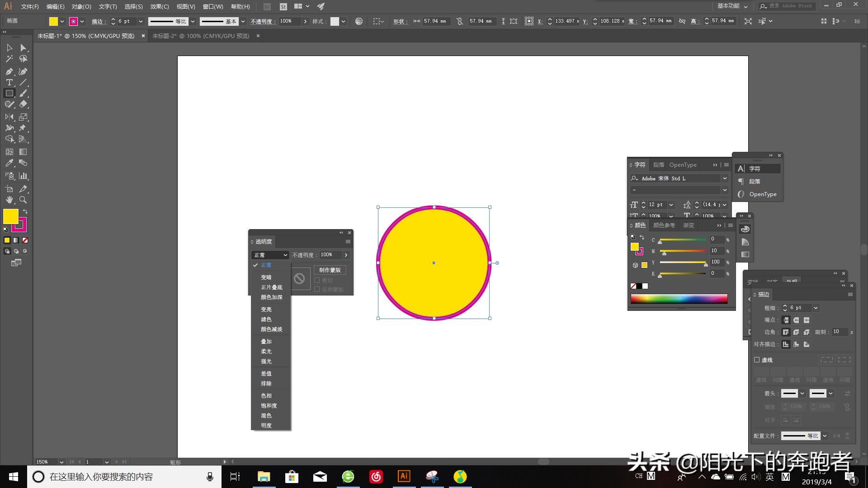This screenshot has height=488, width=868.
Task: Open the 效果(C) menu
Action: tap(159, 6)
